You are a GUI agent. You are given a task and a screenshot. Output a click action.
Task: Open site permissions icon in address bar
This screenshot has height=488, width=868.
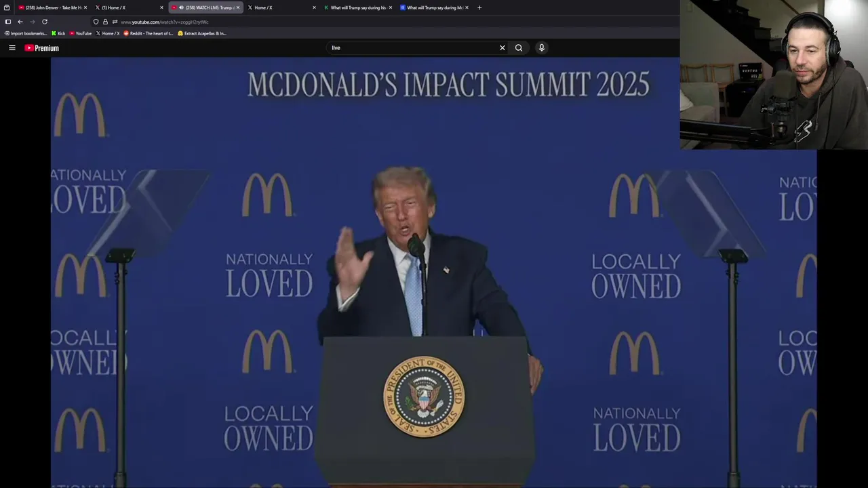[115, 22]
